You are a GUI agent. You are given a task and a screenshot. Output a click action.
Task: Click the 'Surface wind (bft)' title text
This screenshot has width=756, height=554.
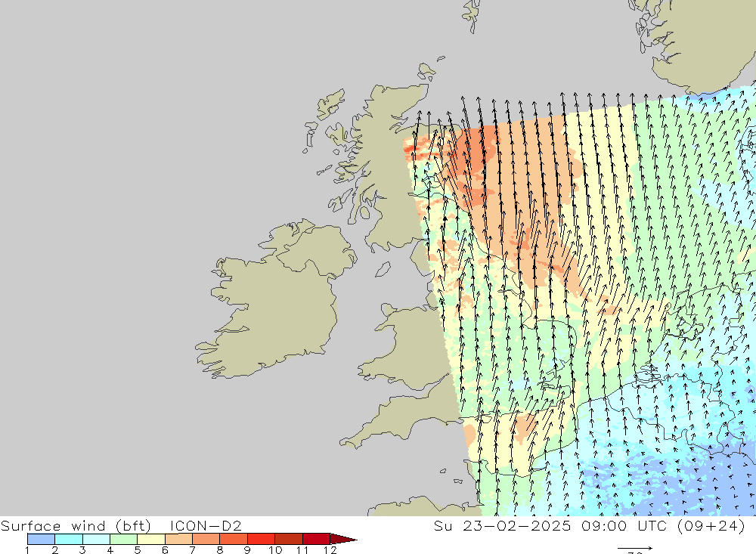tap(76, 526)
